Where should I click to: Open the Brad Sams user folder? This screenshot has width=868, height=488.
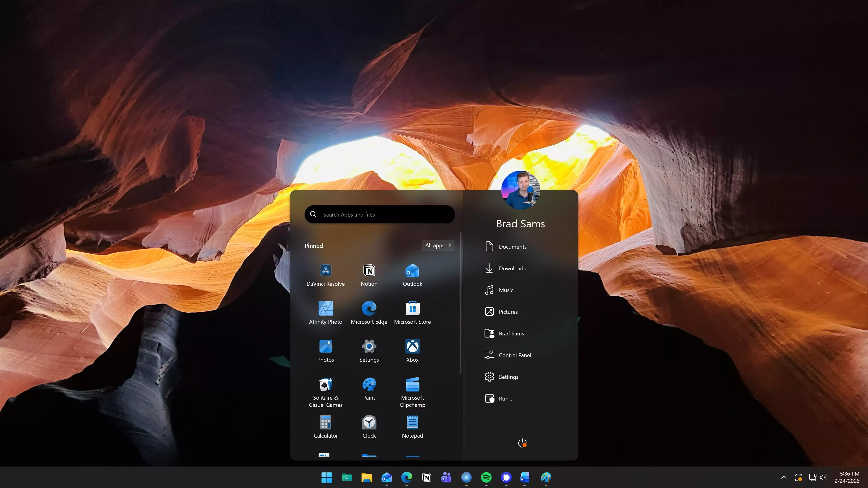click(504, 333)
